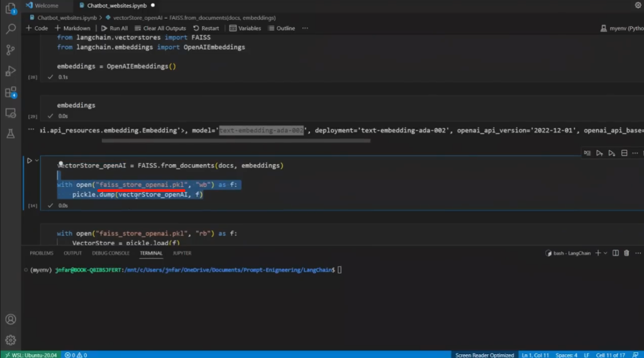Open the Search view in sidebar
This screenshot has width=644, height=358.
tap(10, 29)
